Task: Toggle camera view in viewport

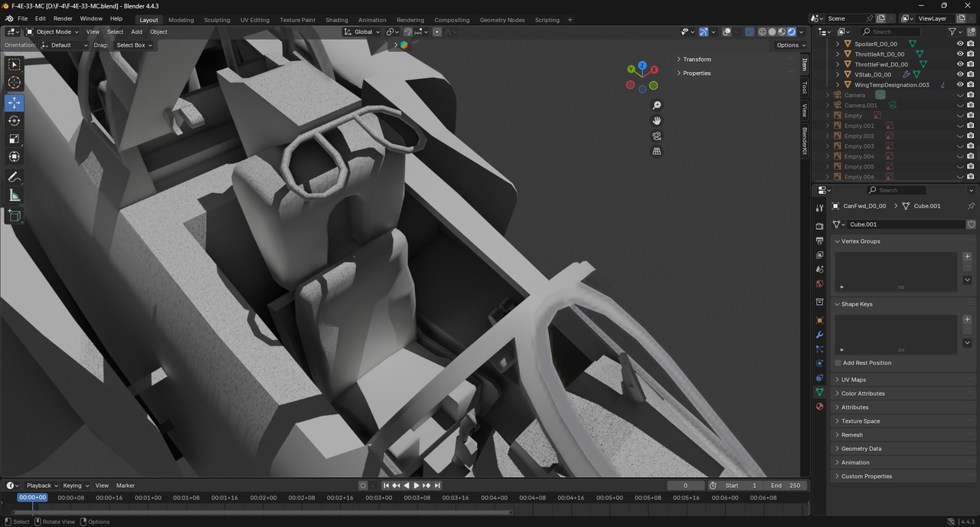Action: click(x=657, y=136)
